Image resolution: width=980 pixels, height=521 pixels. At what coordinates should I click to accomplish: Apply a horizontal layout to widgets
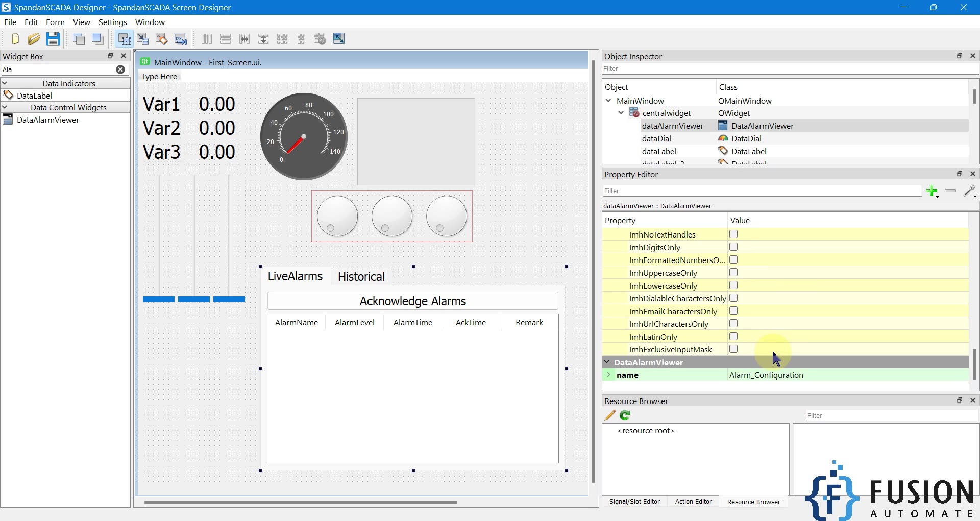tap(206, 38)
